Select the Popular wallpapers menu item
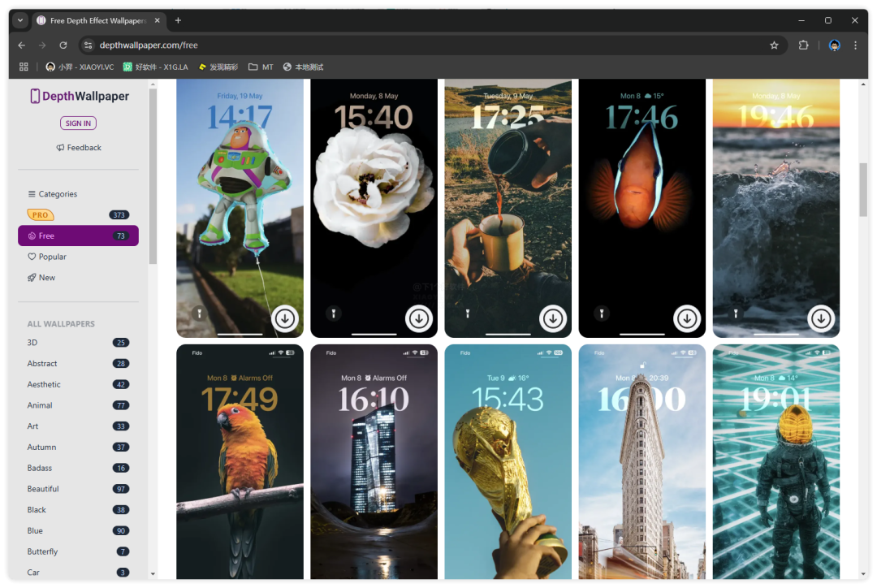 (x=52, y=257)
